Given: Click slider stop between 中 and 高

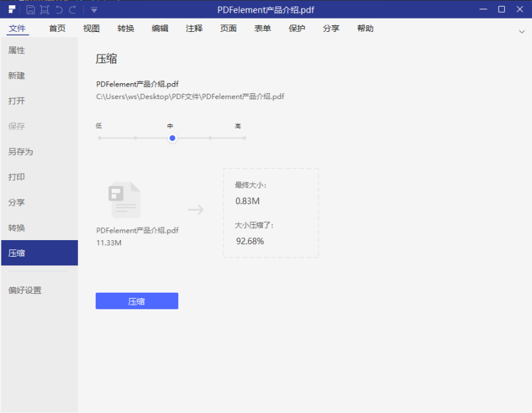Looking at the screenshot, I should (x=210, y=138).
